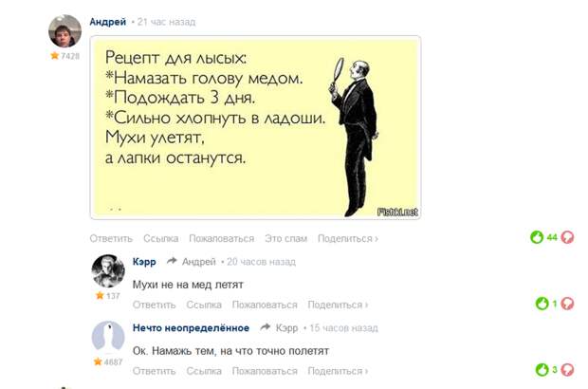Open Андрей's profile avatar
The width and height of the screenshot is (588, 389).
pos(64,31)
